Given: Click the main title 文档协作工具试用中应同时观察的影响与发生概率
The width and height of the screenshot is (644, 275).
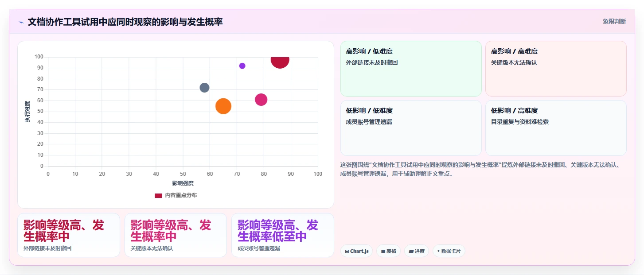Looking at the screenshot, I should [x=125, y=22].
